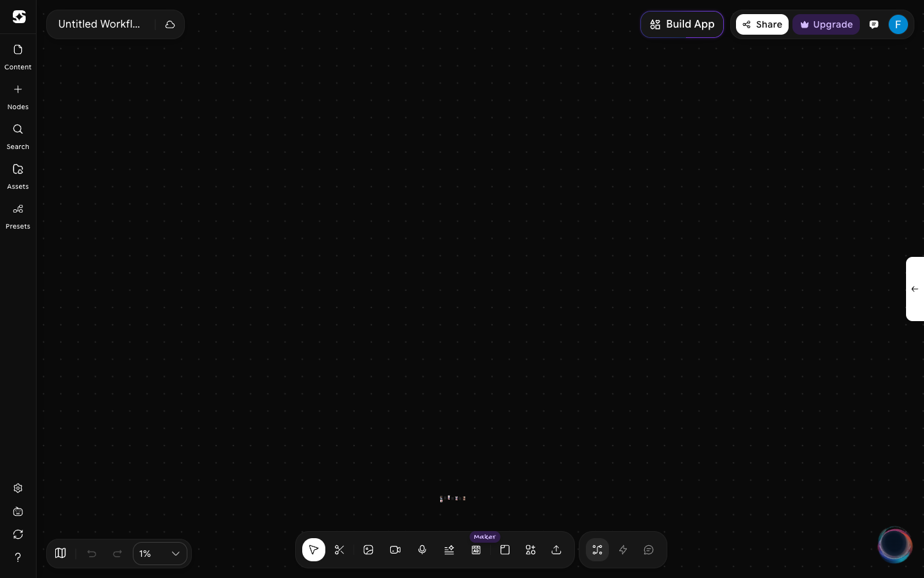Click the cloud save status icon

click(170, 24)
